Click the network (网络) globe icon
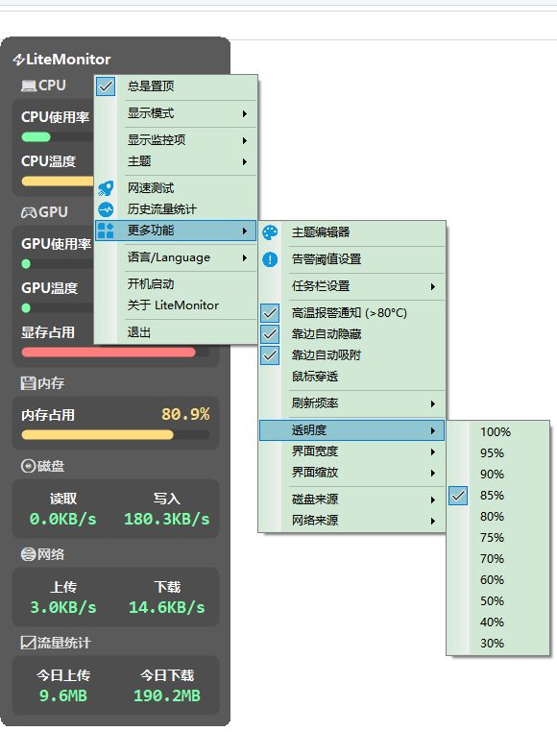Image resolution: width=557 pixels, height=756 pixels. pyautogui.click(x=29, y=554)
